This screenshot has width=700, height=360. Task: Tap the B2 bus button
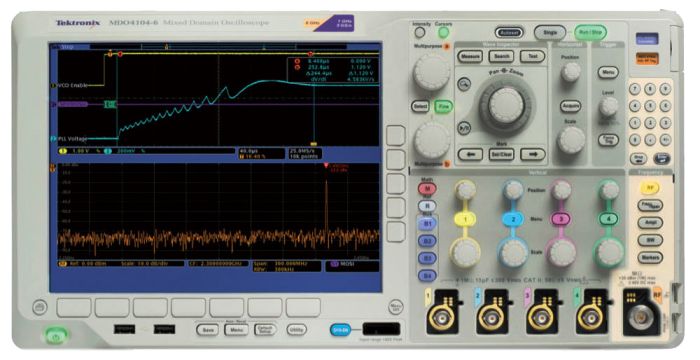click(427, 241)
